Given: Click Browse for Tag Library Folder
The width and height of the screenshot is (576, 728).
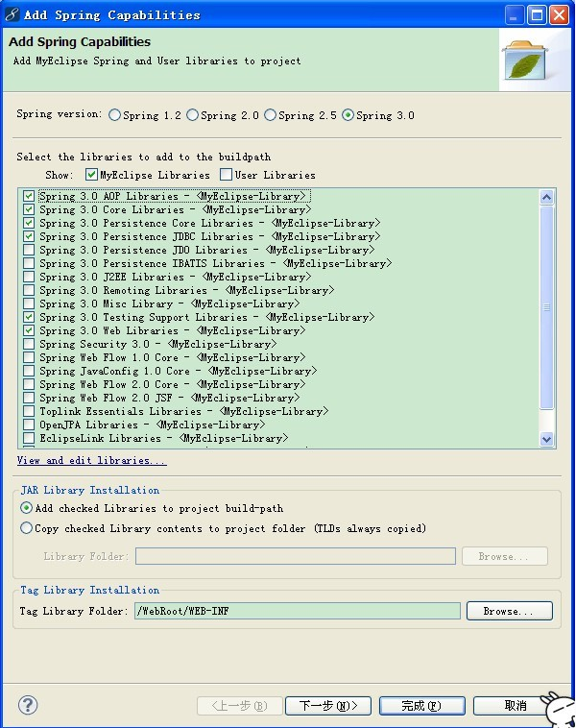Looking at the screenshot, I should (x=509, y=611).
